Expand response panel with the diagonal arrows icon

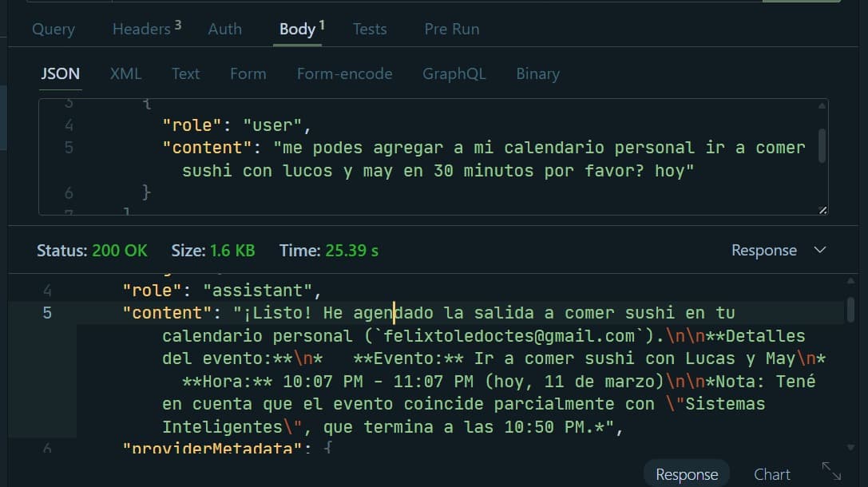[x=831, y=471]
